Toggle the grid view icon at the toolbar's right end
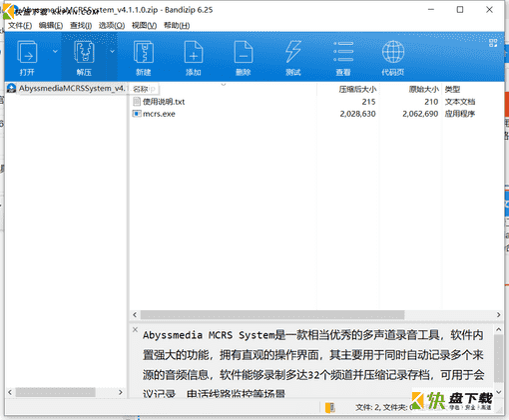Image resolution: width=509 pixels, height=420 pixels. [x=493, y=43]
